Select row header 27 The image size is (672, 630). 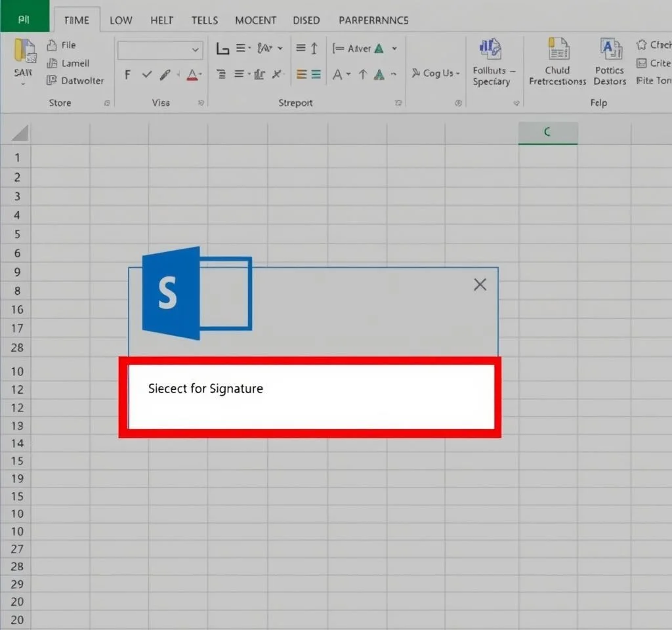16,549
